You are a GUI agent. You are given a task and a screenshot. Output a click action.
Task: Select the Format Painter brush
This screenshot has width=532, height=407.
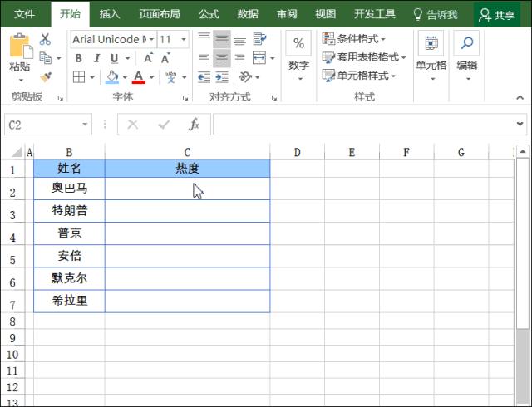pos(46,77)
